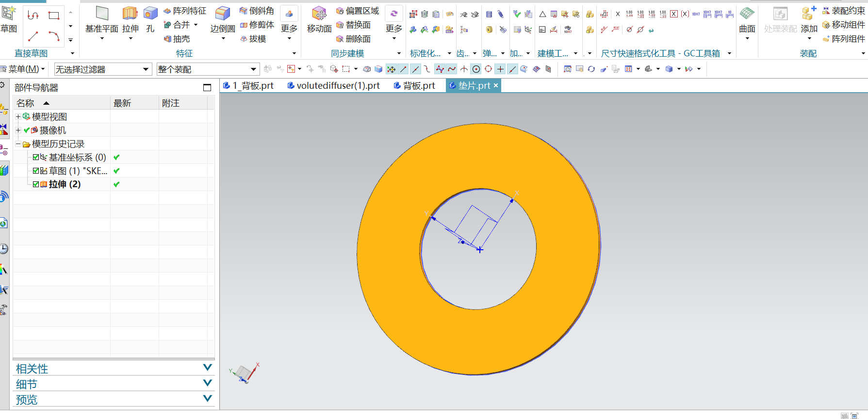The image size is (868, 419).
Task: Select the profile curve sketch tool
Action: pos(33,16)
